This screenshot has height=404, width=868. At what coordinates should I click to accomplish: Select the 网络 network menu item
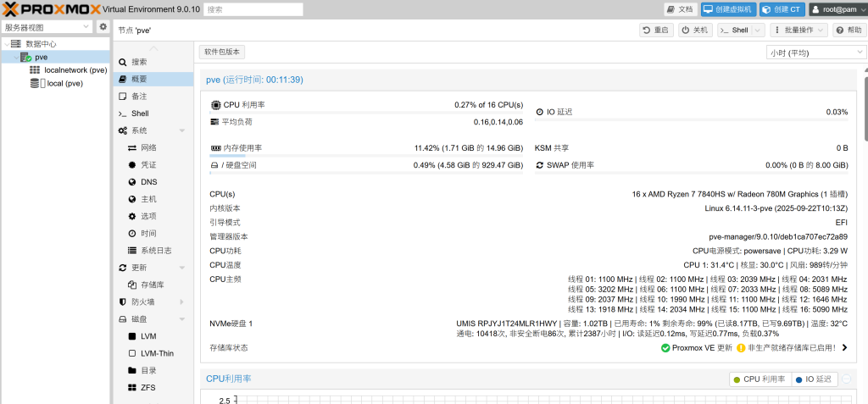pos(148,147)
